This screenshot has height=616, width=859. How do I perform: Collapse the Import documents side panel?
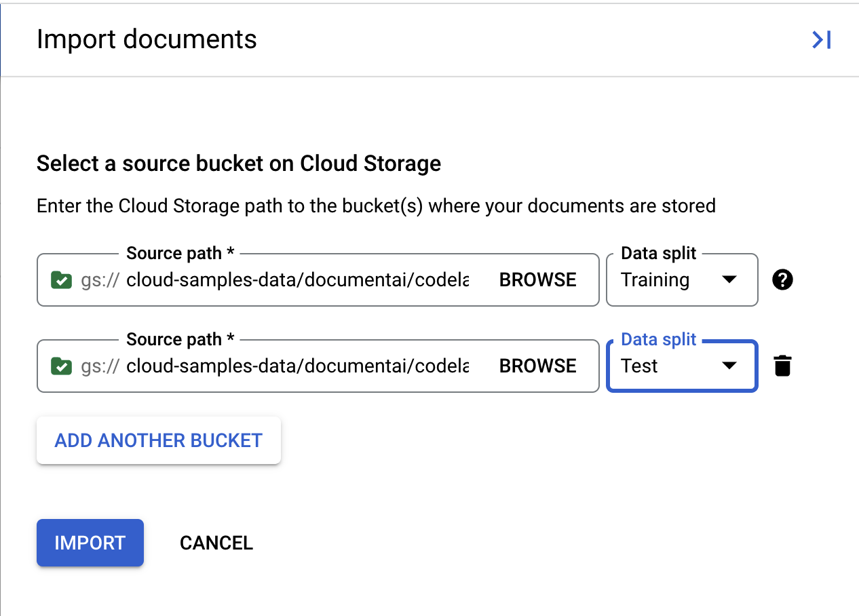point(821,40)
